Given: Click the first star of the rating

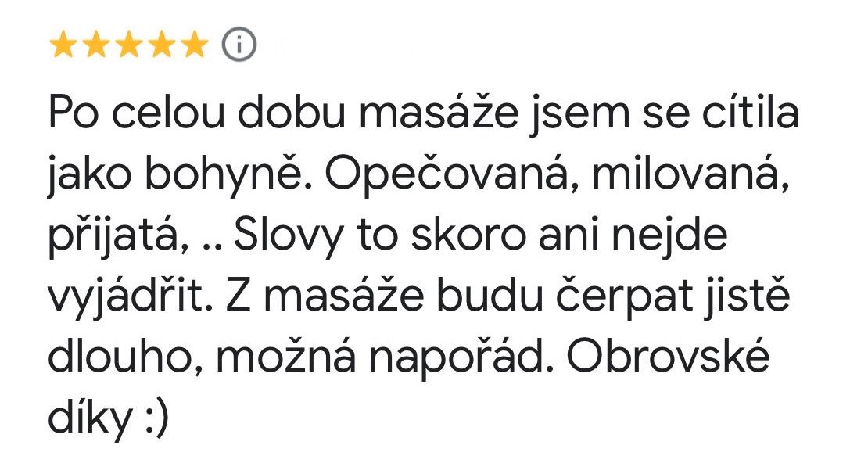Looking at the screenshot, I should (x=63, y=46).
